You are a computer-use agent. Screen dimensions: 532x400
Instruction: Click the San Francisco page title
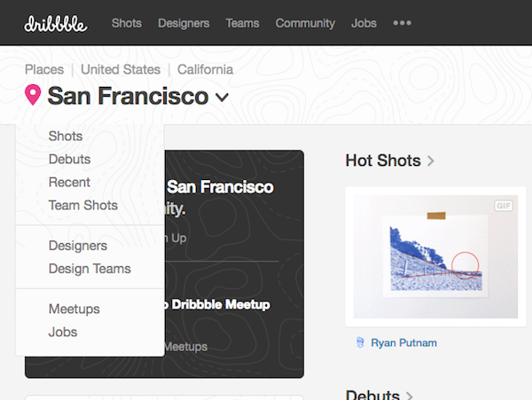coord(128,97)
